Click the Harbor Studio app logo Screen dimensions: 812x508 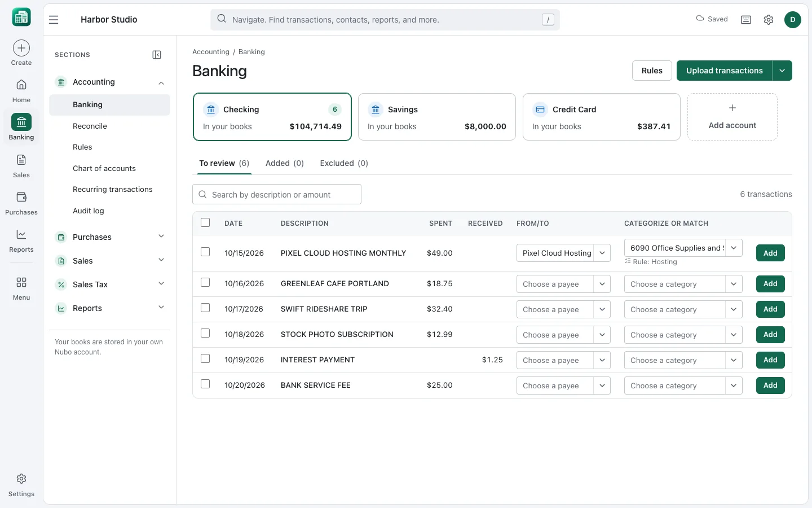pyautogui.click(x=21, y=17)
